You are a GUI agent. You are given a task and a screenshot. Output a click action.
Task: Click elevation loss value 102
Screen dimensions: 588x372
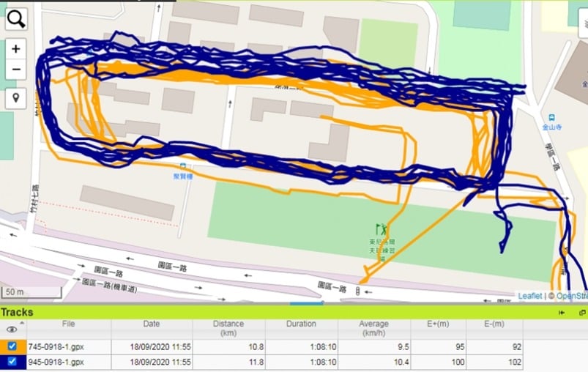point(515,362)
